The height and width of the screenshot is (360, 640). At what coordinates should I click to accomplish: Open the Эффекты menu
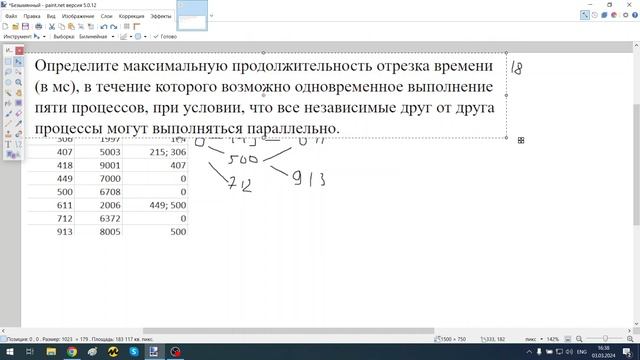161,16
